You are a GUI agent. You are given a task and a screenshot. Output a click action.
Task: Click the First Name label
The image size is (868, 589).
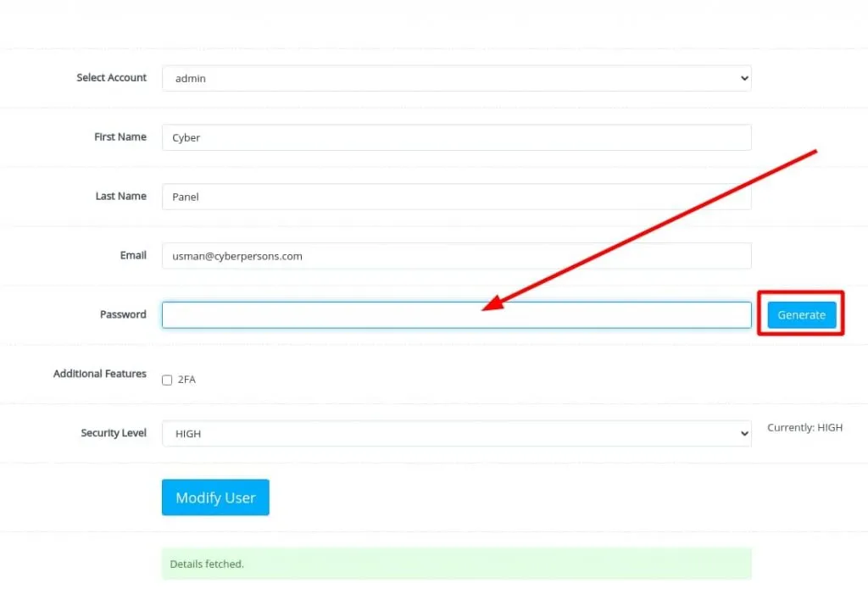[x=120, y=136]
